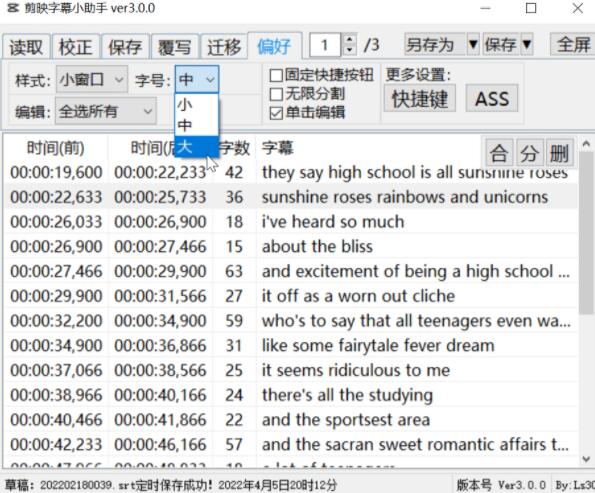Maximize the 剪映字幕小助手 window
Image resolution: width=595 pixels, height=493 pixels.
tap(531, 8)
